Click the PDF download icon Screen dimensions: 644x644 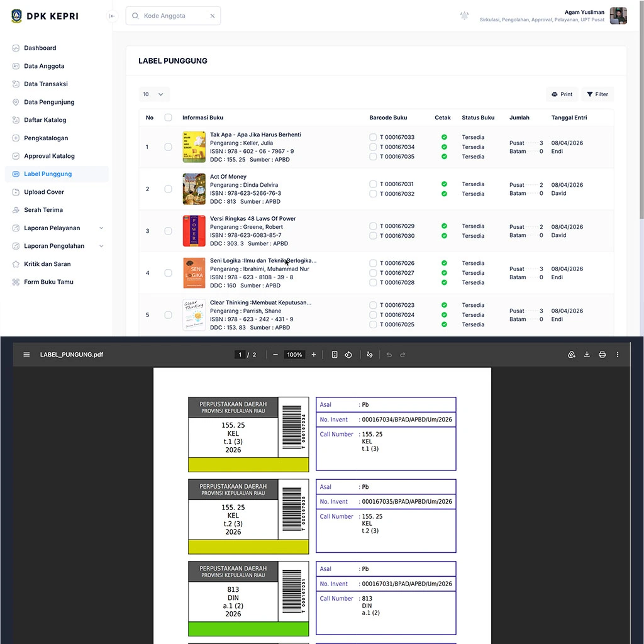tap(587, 355)
